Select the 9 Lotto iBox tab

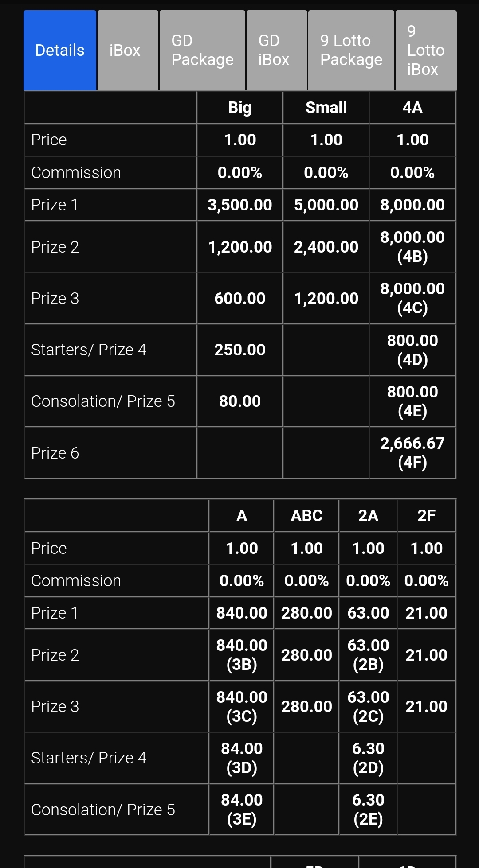click(426, 51)
